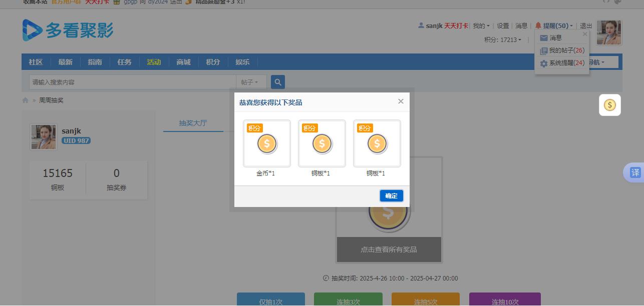644x306 pixels.
Task: Click the coin icon before 精品皮肤签+3
Action: tap(187, 2)
